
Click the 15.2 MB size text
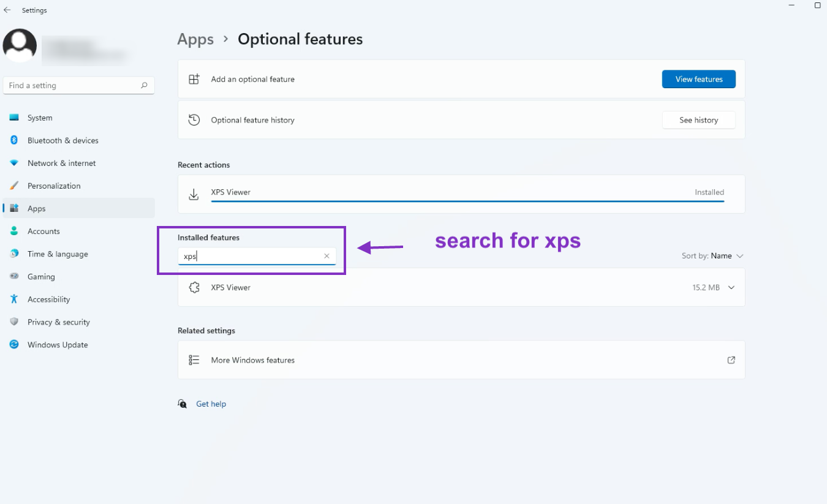706,287
